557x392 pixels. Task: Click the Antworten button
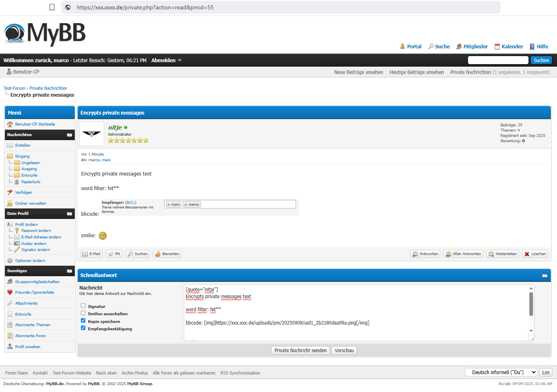click(425, 254)
